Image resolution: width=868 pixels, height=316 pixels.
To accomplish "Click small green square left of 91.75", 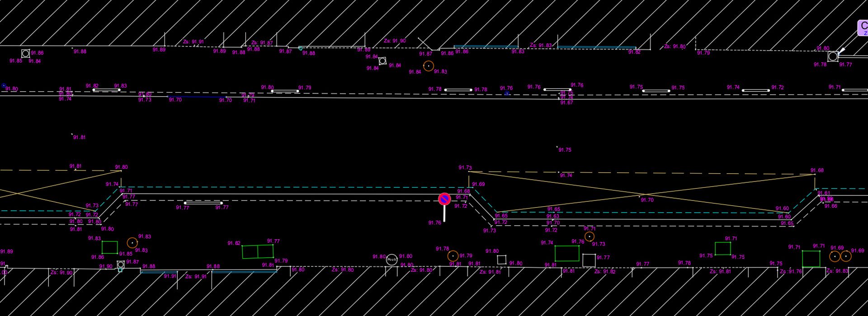I will [x=722, y=248].
